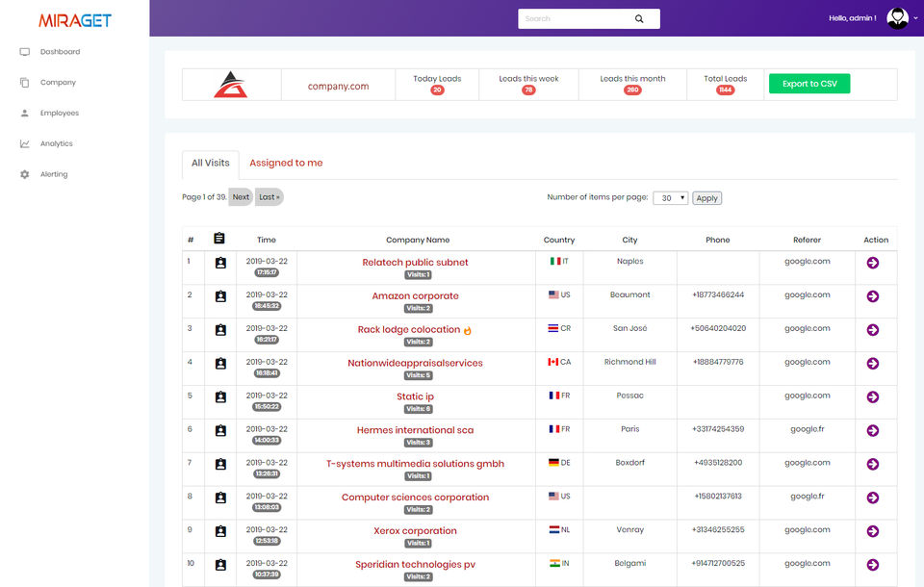The width and height of the screenshot is (924, 587).
Task: Open the action arrow for Amazon corporate
Action: [873, 296]
